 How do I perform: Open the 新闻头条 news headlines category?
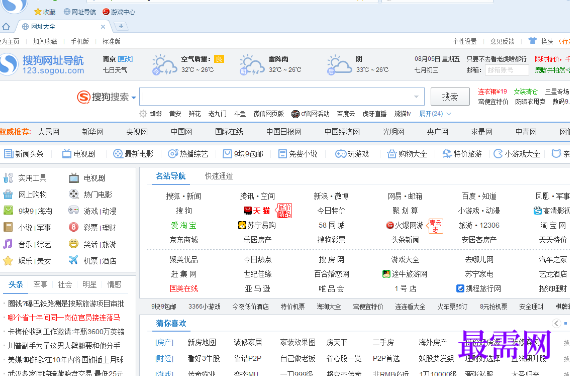coord(24,154)
